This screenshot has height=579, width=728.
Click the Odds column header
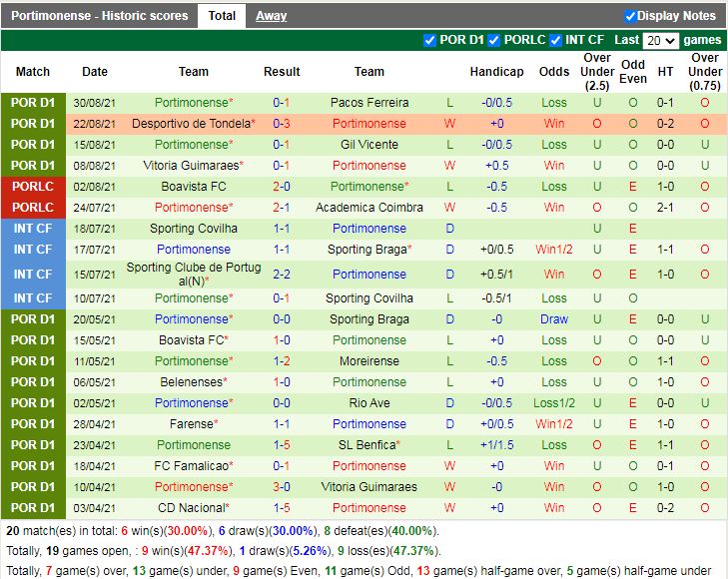point(554,72)
